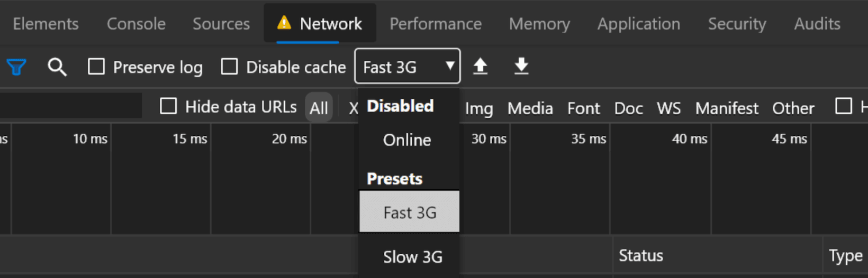Open the Performance tab
This screenshot has height=278, width=868.
(x=436, y=24)
